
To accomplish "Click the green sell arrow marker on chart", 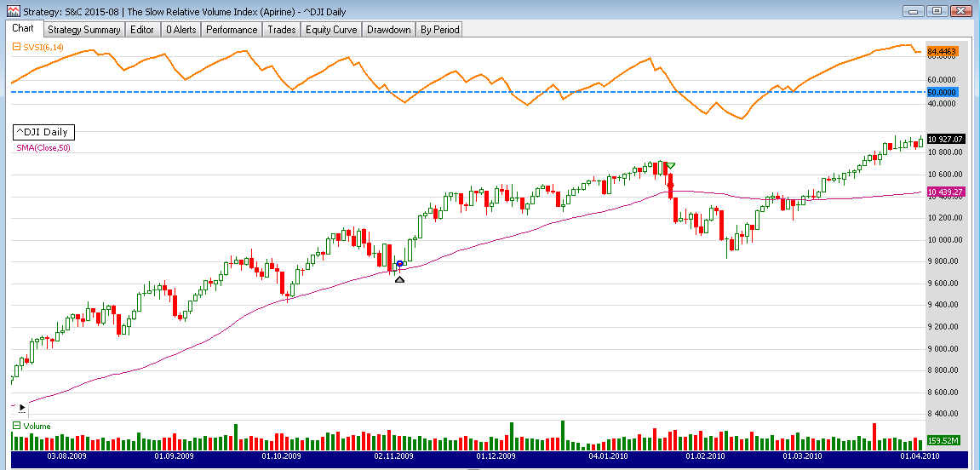I will (671, 165).
